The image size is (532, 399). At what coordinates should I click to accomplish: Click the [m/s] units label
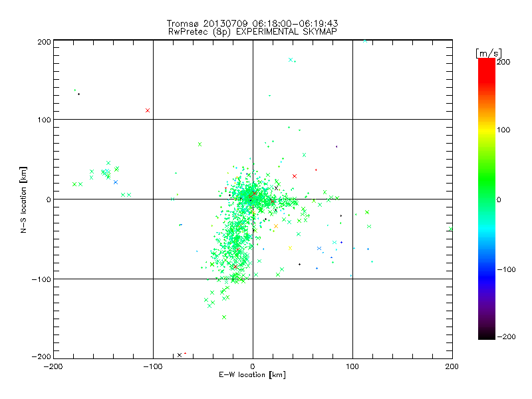point(488,53)
